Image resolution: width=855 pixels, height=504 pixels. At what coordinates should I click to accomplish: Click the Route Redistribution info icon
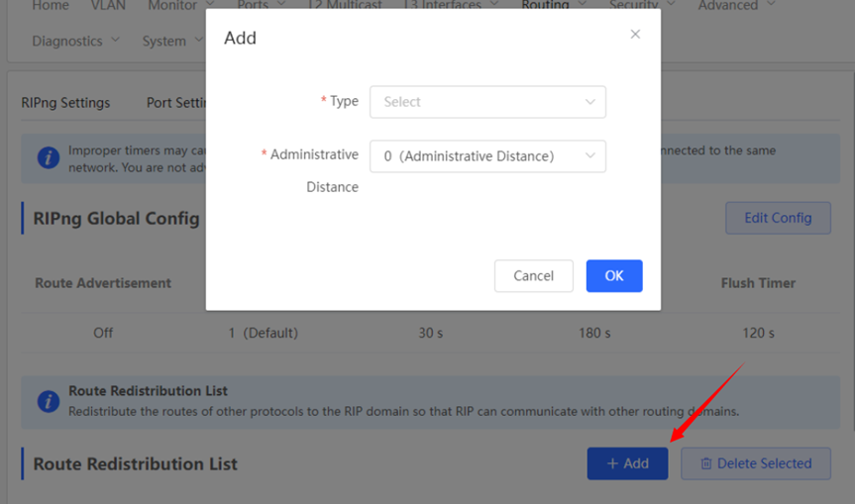coord(48,401)
